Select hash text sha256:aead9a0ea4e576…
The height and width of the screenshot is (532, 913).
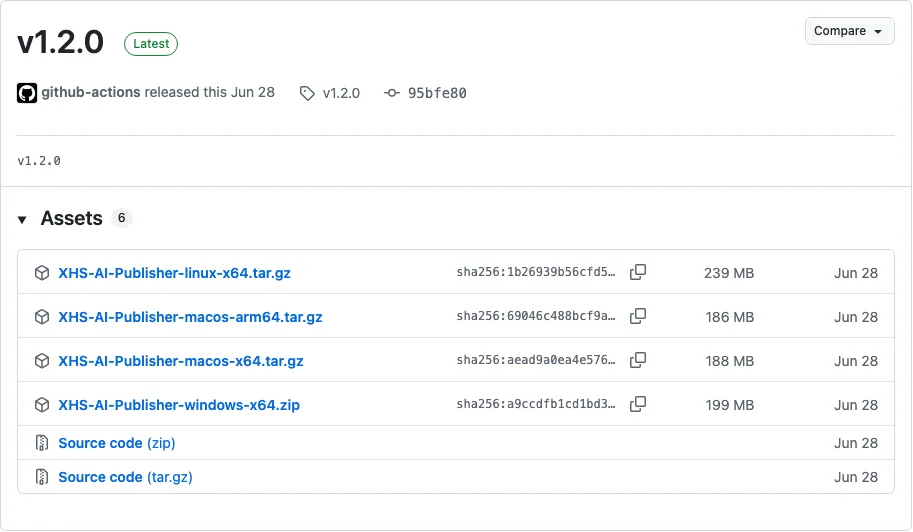click(x=536, y=360)
